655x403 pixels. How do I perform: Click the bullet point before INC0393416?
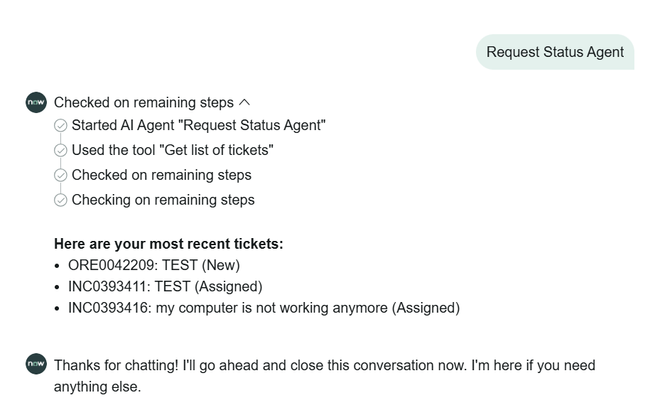coord(58,308)
